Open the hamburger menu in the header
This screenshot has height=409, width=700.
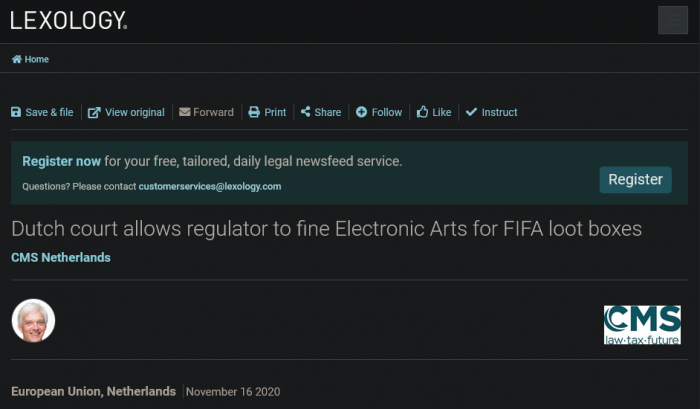click(673, 20)
